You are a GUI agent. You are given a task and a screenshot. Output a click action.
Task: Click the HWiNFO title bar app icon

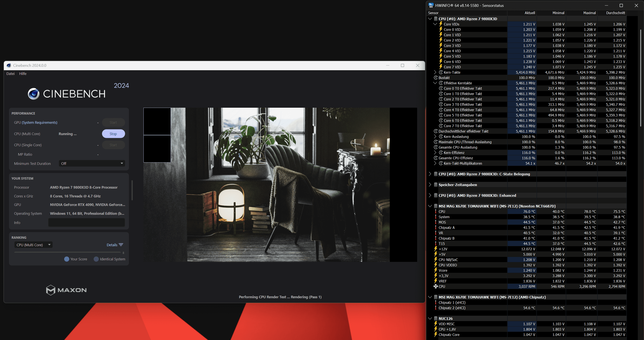pos(431,5)
